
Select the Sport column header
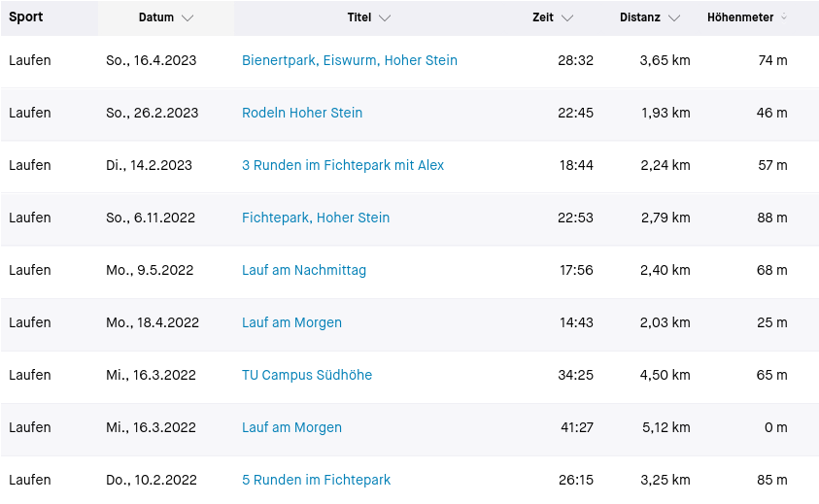point(26,17)
